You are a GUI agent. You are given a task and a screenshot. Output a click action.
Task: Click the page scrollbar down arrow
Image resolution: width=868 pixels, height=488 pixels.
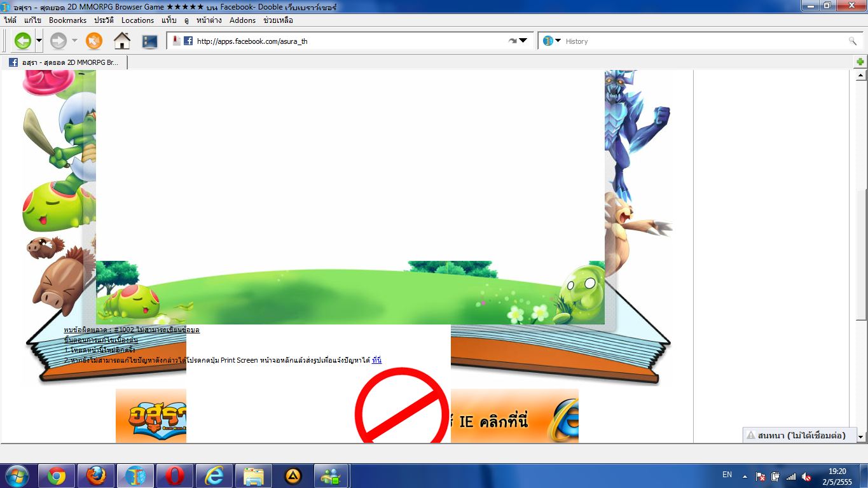(x=861, y=437)
